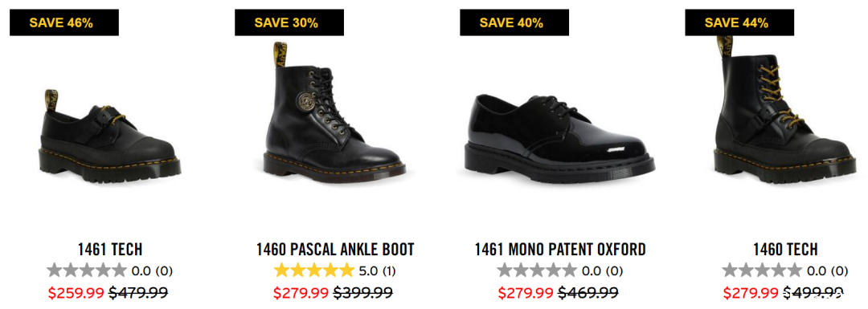868x309 pixels.
Task: Click the SAVE 44% badge
Action: tap(739, 22)
